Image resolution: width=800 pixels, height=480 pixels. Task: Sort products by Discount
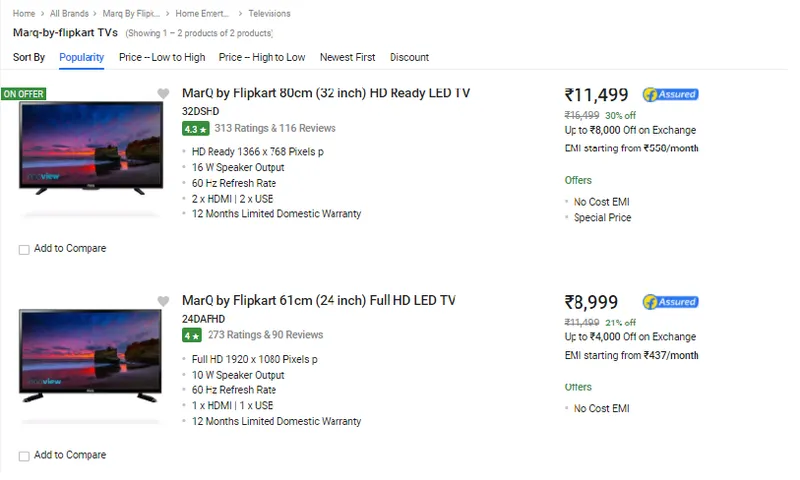409,58
